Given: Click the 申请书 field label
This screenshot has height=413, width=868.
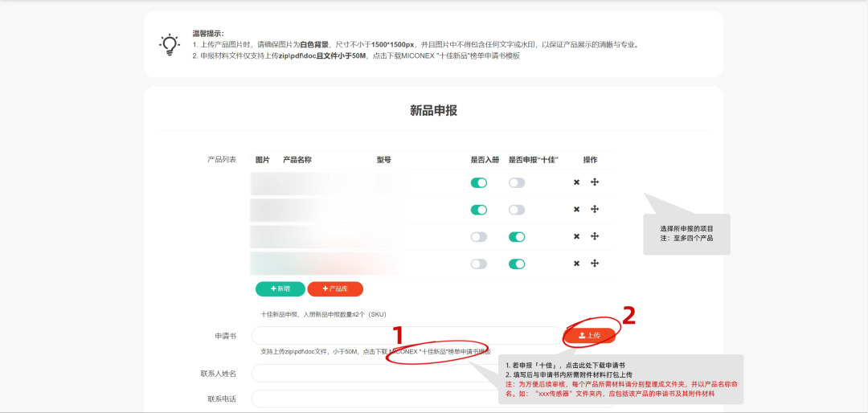Looking at the screenshot, I should click(226, 336).
